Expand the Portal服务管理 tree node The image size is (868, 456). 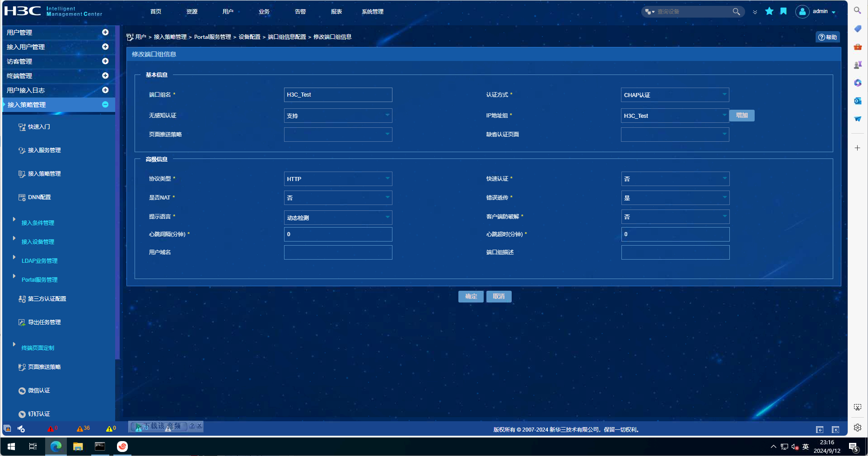[x=14, y=276]
